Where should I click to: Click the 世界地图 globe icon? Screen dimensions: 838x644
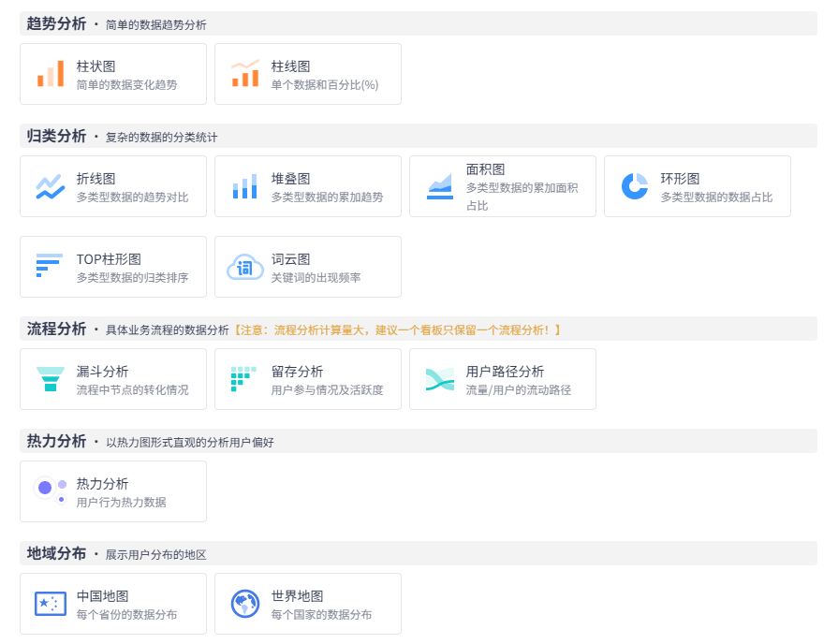244,605
